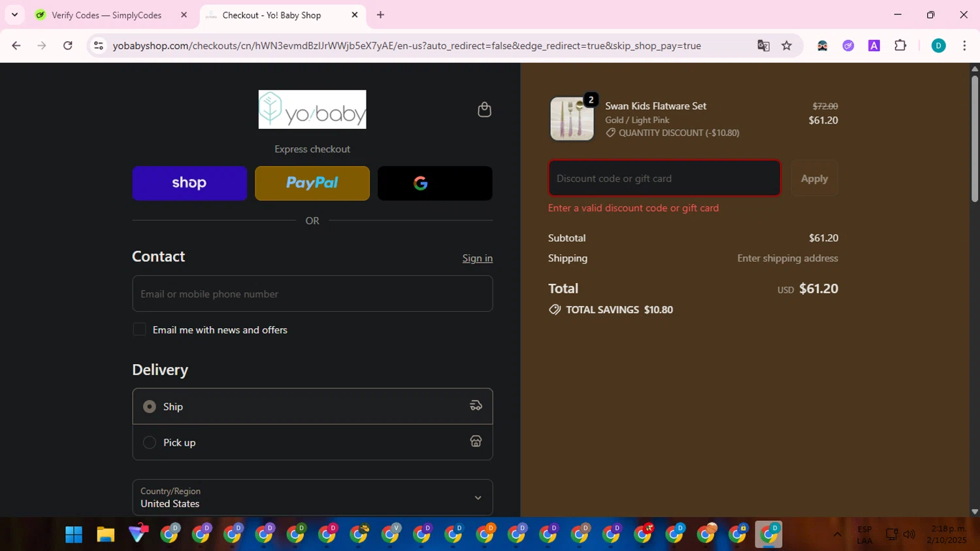Open the Chrome profile D avatar
Image resolution: width=980 pixels, height=551 pixels.
(x=938, y=46)
